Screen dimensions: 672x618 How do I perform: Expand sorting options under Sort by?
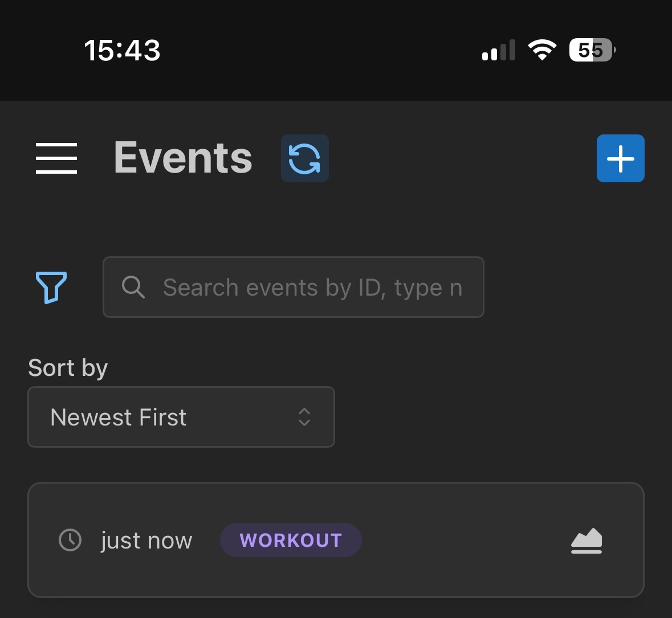coord(181,417)
